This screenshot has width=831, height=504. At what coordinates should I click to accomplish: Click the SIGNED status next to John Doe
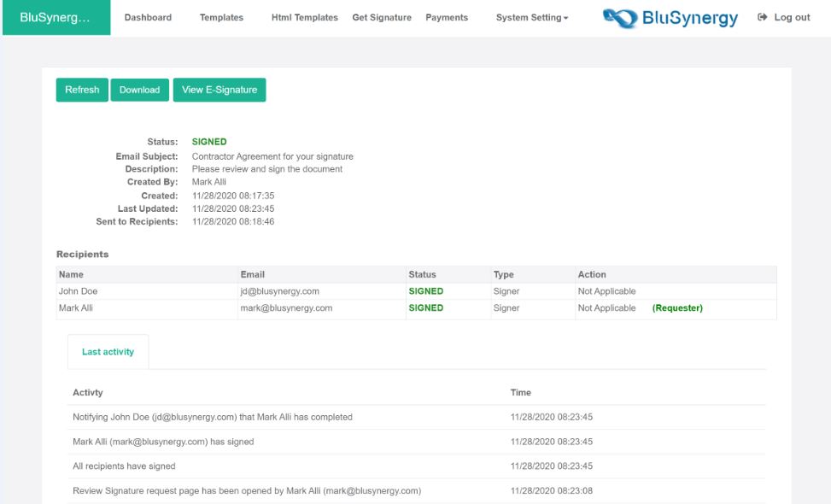tap(424, 290)
